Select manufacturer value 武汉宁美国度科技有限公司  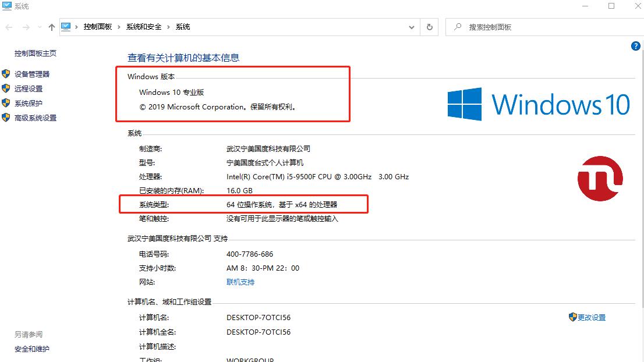tap(268, 149)
